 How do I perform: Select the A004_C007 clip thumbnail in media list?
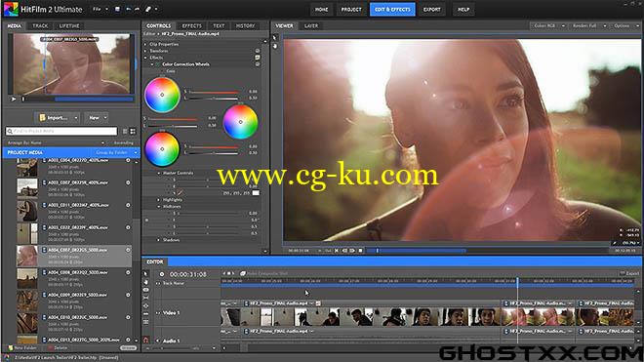click(x=27, y=256)
